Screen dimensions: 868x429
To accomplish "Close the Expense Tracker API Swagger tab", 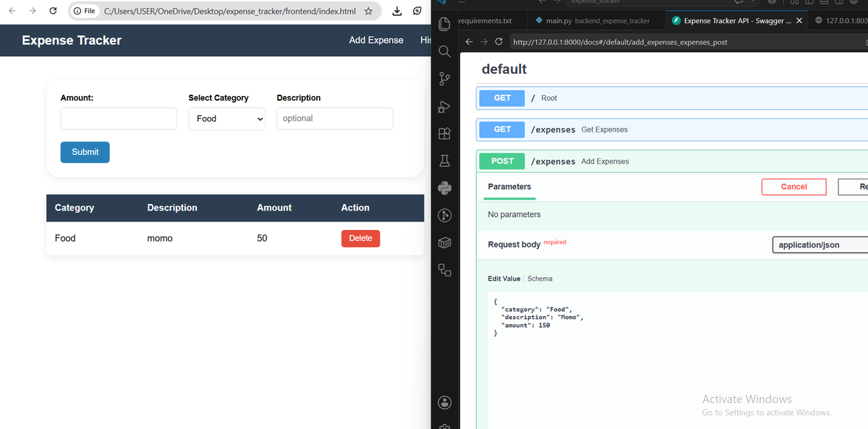I will pyautogui.click(x=799, y=21).
